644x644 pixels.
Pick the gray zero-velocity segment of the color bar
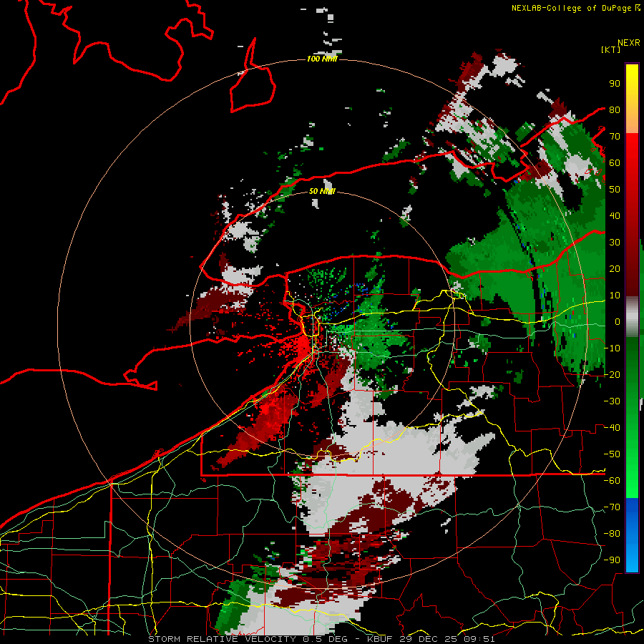[632, 318]
